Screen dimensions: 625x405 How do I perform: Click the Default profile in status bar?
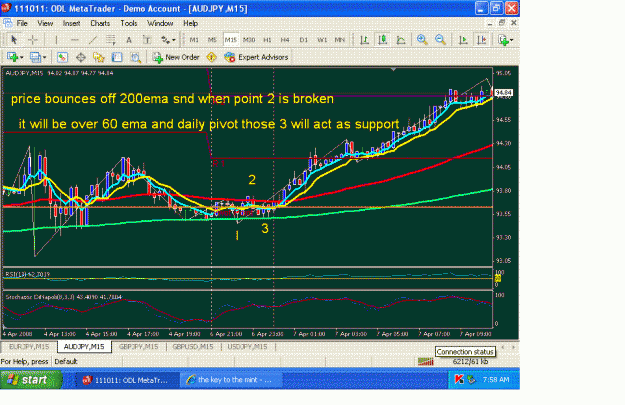(66, 362)
